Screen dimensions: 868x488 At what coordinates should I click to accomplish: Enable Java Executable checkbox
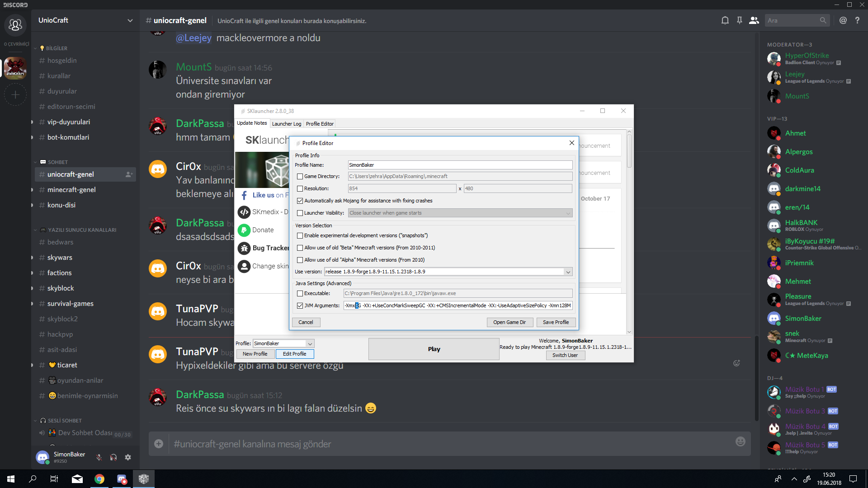[300, 294]
